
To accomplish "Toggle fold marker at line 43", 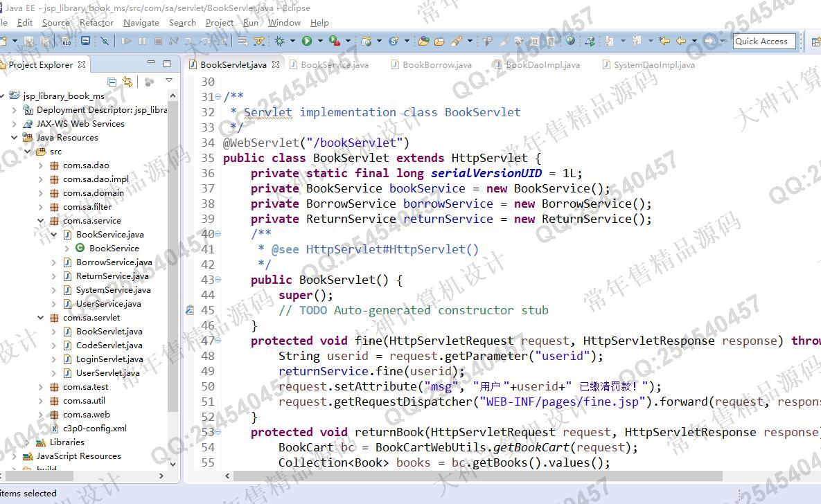I will tap(218, 280).
